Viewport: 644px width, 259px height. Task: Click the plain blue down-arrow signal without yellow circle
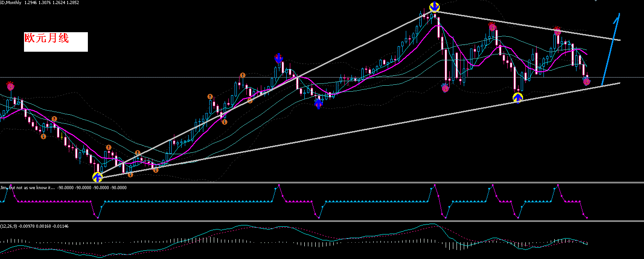pos(279,58)
